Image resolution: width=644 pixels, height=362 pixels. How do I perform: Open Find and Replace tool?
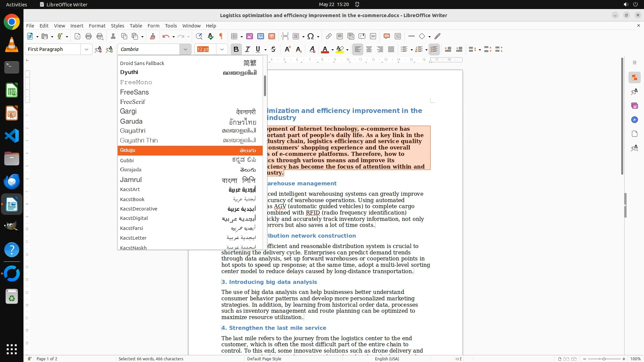coord(199,36)
